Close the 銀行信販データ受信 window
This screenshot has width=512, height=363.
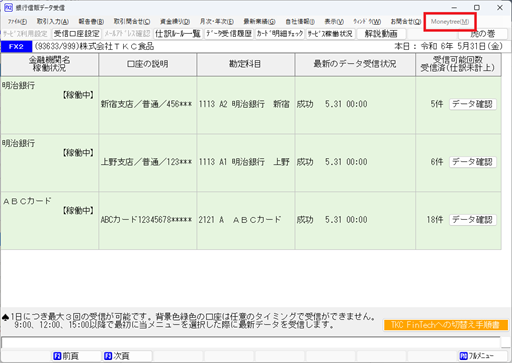coord(500,8)
